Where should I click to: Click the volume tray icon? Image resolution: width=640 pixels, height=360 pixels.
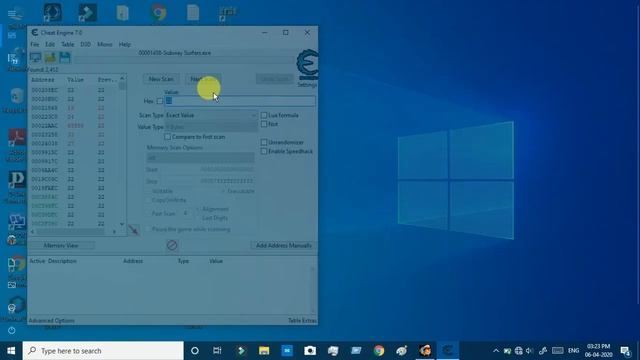tap(530, 351)
